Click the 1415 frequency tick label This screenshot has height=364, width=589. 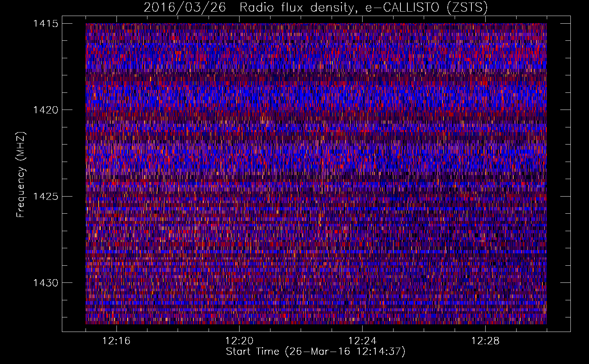click(x=46, y=24)
